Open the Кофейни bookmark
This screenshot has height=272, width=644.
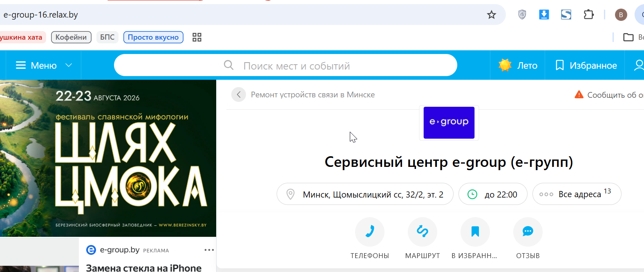click(x=71, y=37)
